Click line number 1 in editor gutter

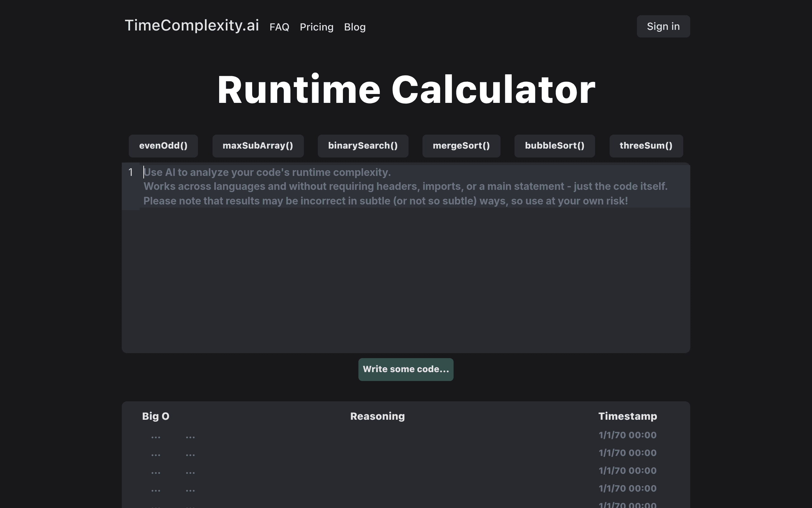pyautogui.click(x=131, y=172)
